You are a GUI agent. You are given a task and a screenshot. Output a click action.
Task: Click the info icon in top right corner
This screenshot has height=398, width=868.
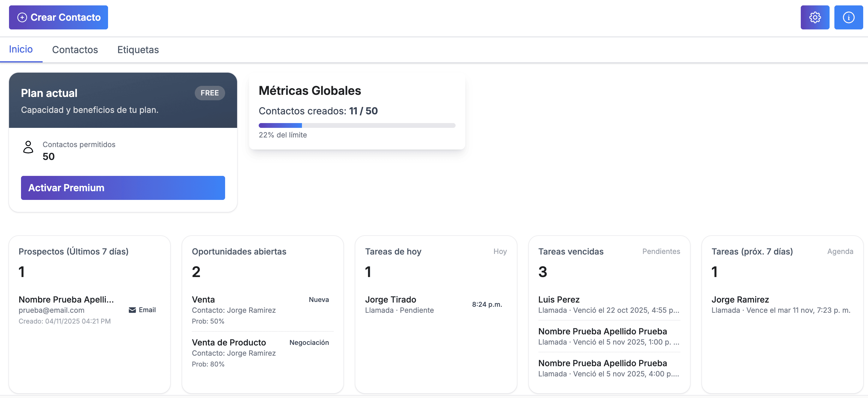[x=848, y=17]
